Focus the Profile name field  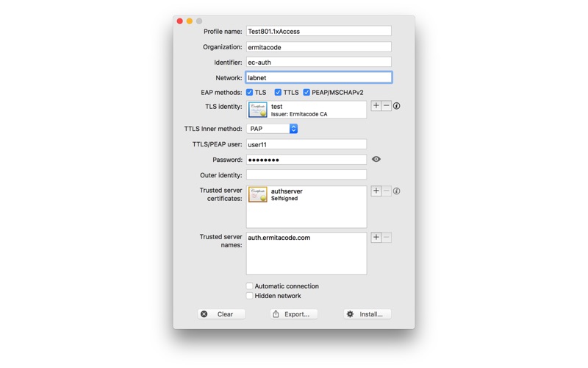[x=319, y=31]
